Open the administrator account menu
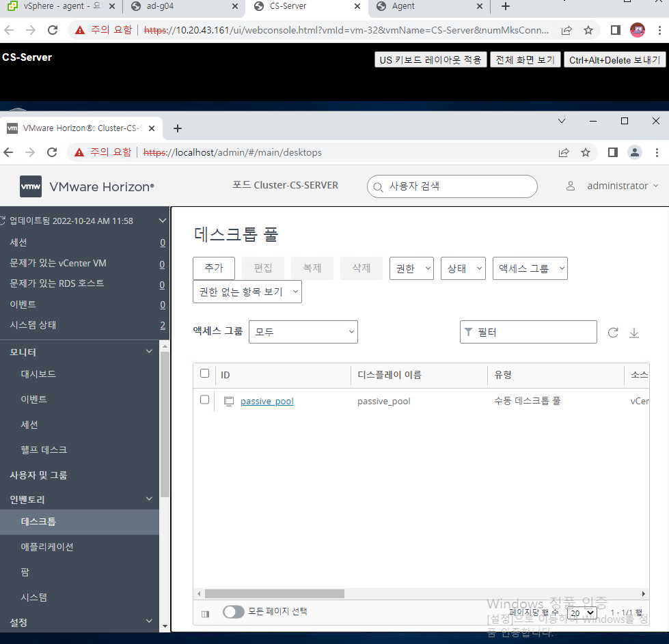The height and width of the screenshot is (644, 669). (x=623, y=186)
